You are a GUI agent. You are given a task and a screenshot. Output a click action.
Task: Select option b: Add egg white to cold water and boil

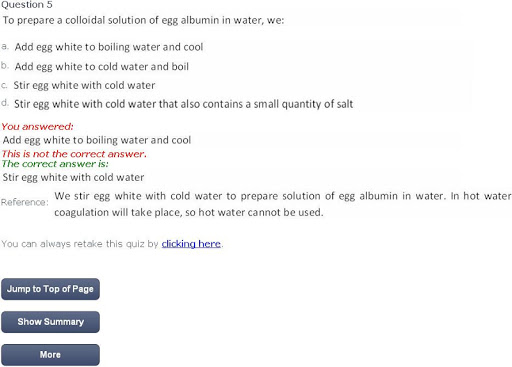(102, 67)
